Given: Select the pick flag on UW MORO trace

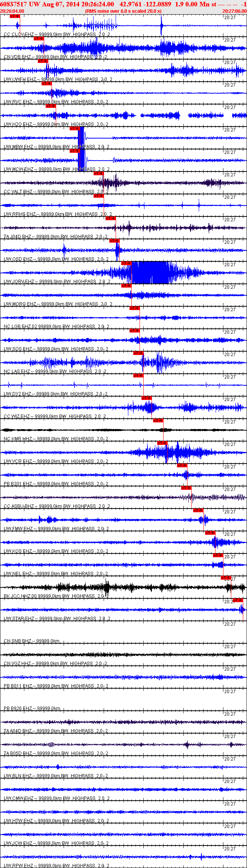Looking at the screenshot, I should coord(126,286).
